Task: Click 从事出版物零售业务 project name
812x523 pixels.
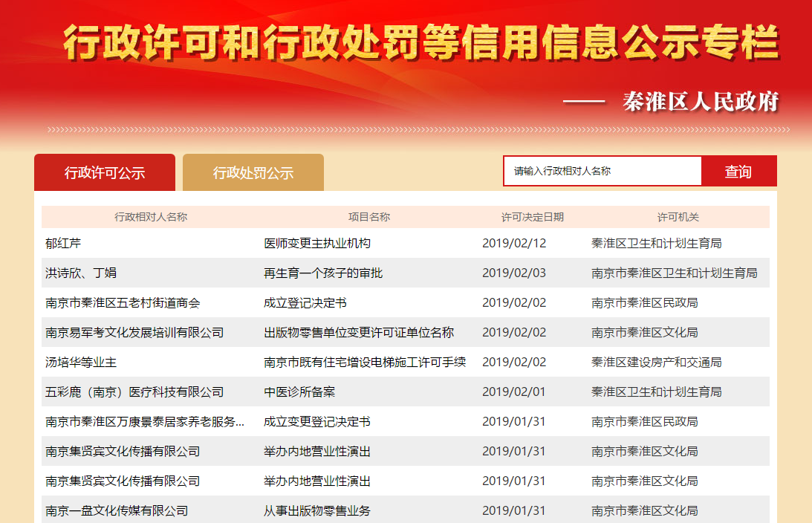Action: click(x=317, y=511)
